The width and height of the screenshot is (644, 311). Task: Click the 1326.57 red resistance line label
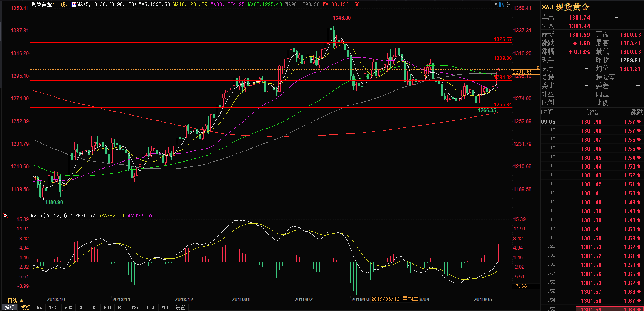point(503,39)
